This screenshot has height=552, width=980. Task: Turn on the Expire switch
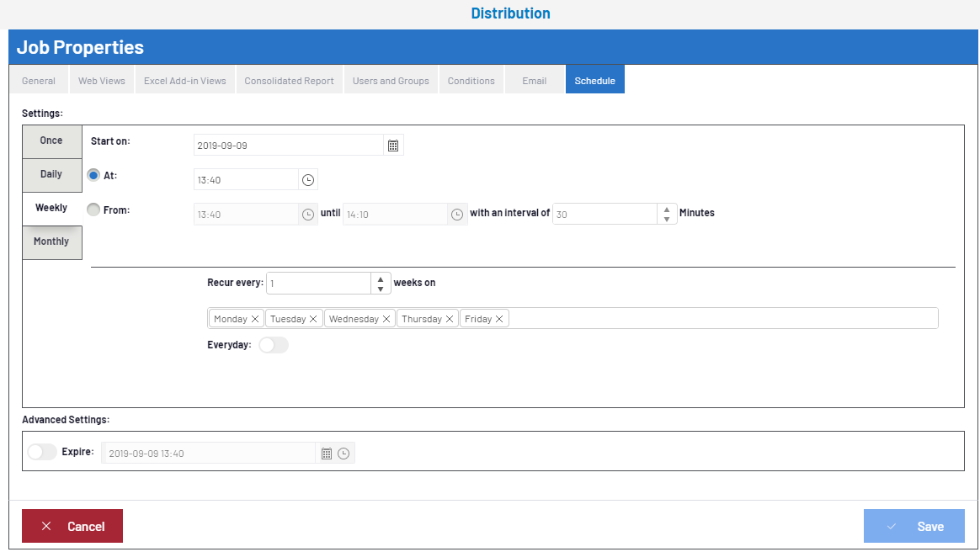pyautogui.click(x=41, y=452)
